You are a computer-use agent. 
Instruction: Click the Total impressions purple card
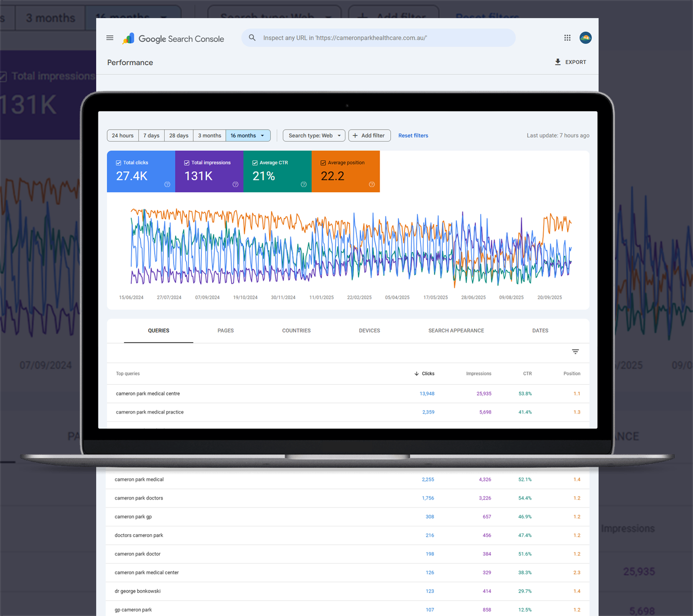[x=209, y=172]
